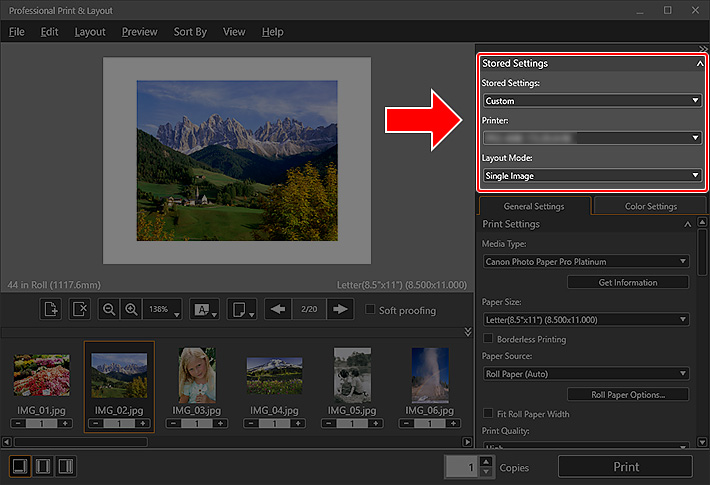Screen dimensions: 710x485
Task: Select the single-pane view layout icon
Action: [x=20, y=466]
